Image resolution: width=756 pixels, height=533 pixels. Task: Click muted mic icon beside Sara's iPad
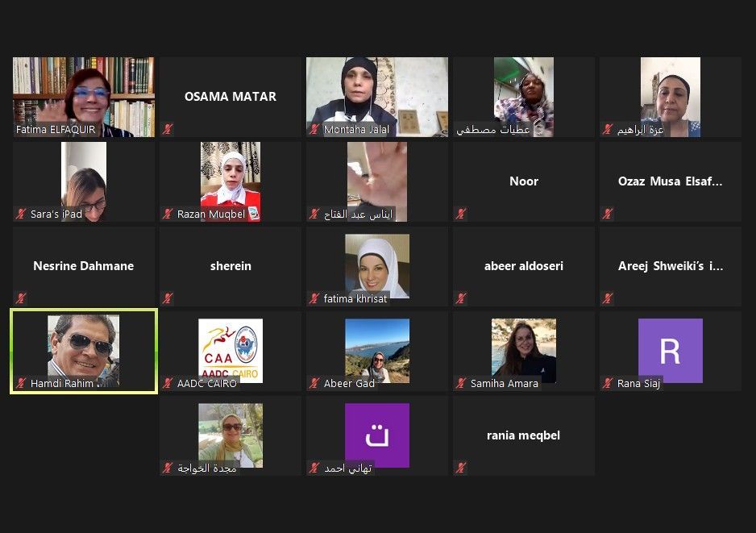pos(22,214)
